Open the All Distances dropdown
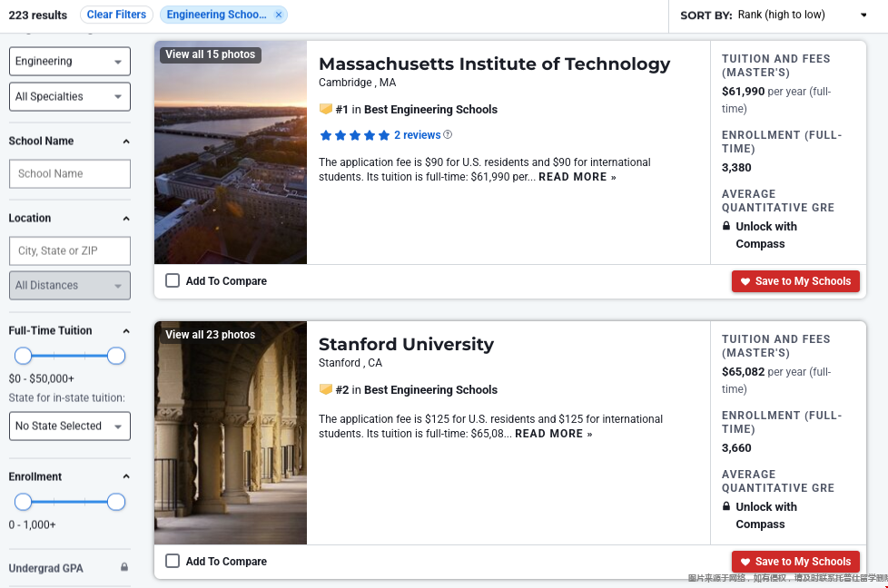This screenshot has height=588, width=888. (x=70, y=285)
